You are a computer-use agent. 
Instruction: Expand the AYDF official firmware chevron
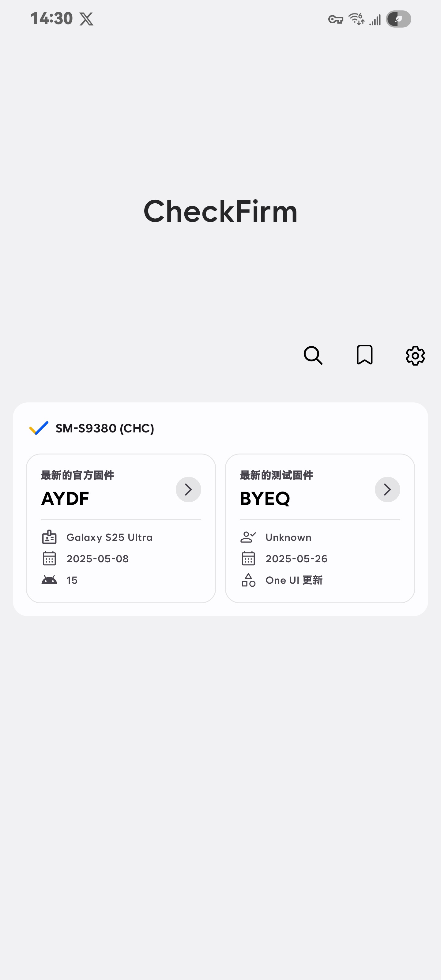188,489
